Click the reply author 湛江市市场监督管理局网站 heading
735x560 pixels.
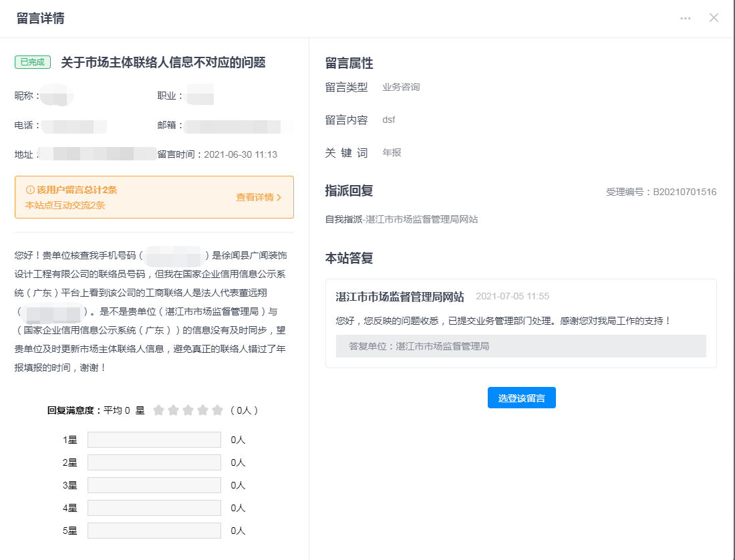tap(400, 297)
